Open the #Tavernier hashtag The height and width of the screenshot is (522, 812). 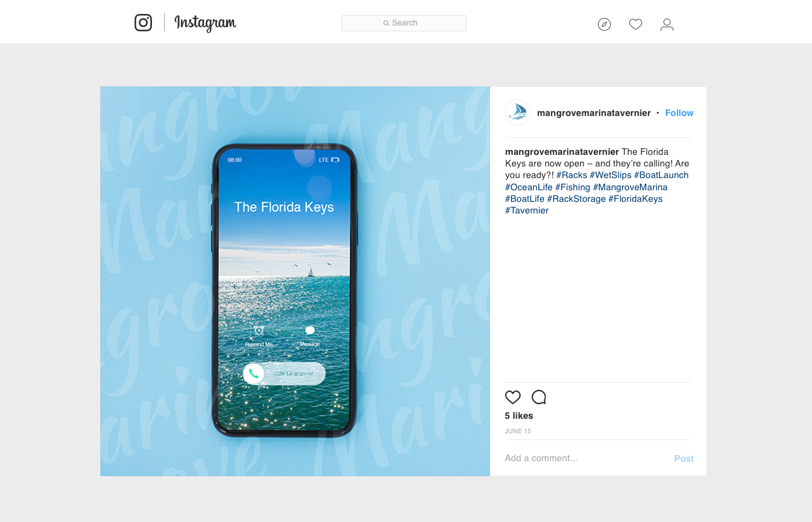tap(527, 211)
